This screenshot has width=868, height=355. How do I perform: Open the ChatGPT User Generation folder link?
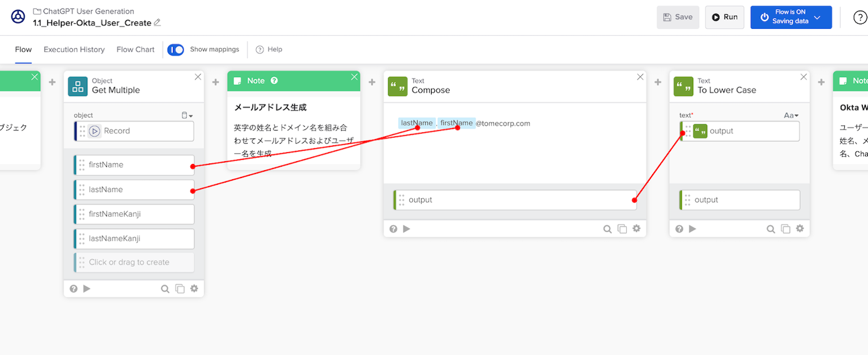pyautogui.click(x=88, y=11)
